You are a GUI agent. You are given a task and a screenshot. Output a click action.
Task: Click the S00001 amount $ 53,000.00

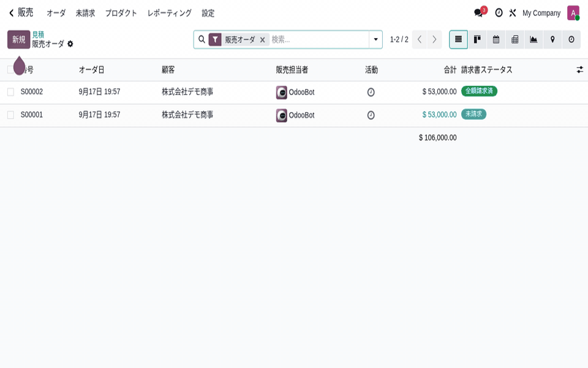click(440, 115)
